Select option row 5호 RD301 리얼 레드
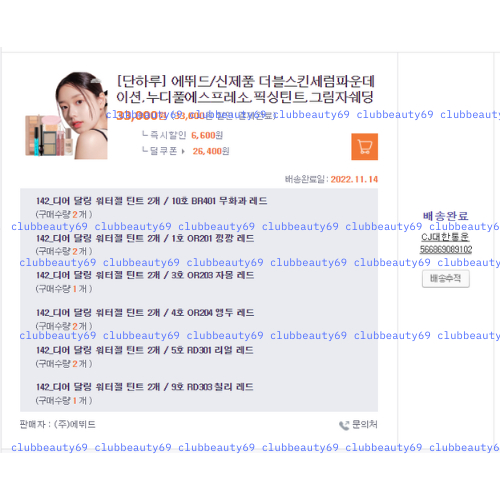500x500 pixels. 145,350
